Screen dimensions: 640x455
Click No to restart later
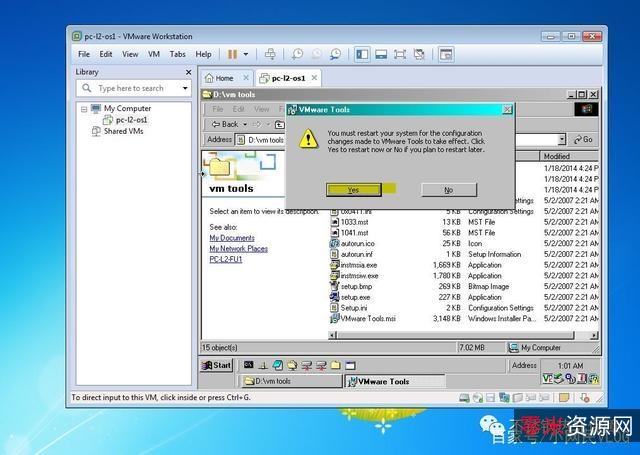[x=449, y=190]
